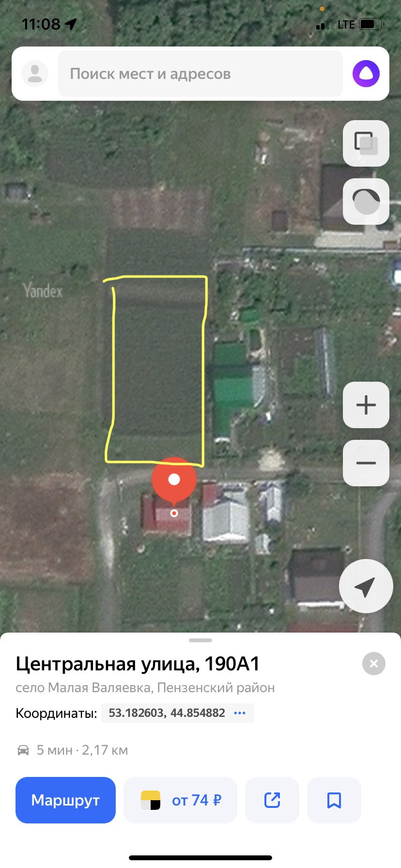Viewport: 401px width, 868px height.
Task: Open the three-dots coordinates options
Action: pyautogui.click(x=240, y=713)
